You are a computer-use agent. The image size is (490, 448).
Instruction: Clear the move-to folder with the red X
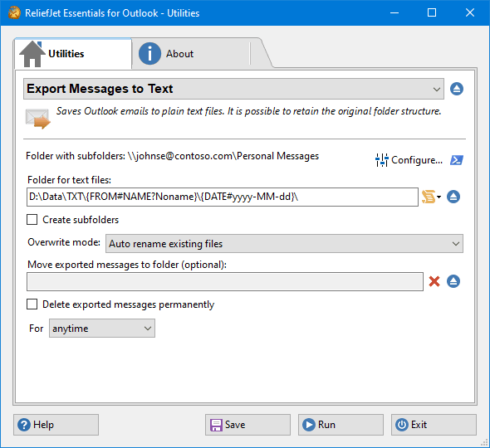[434, 281]
